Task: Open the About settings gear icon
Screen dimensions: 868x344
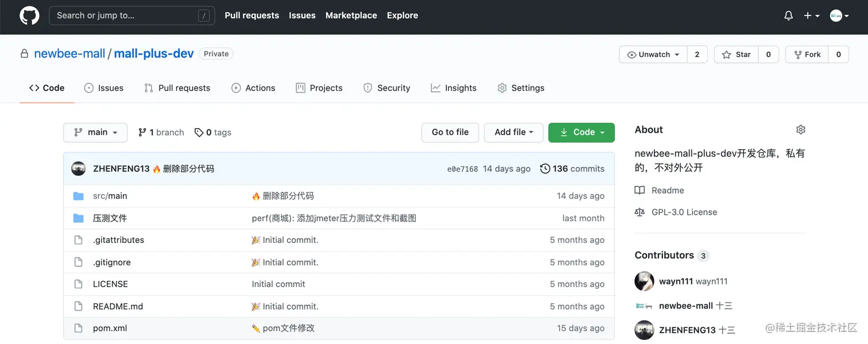Action: 801,130
